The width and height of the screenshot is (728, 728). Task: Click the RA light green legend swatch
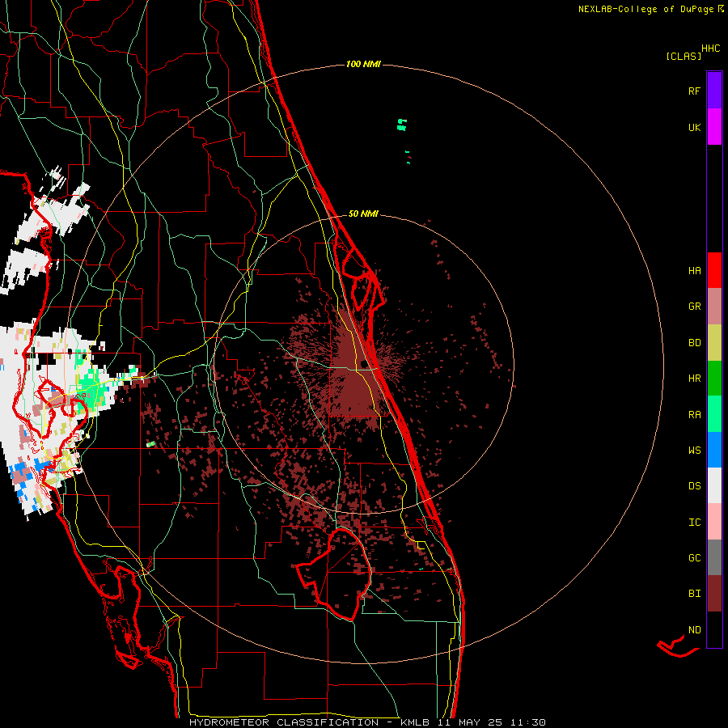click(714, 414)
